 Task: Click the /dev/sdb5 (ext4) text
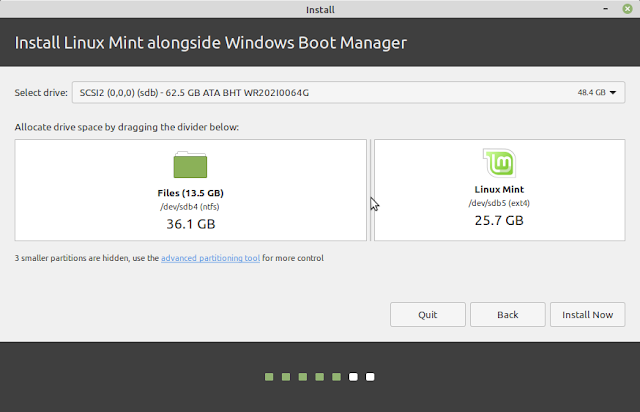[499, 203]
